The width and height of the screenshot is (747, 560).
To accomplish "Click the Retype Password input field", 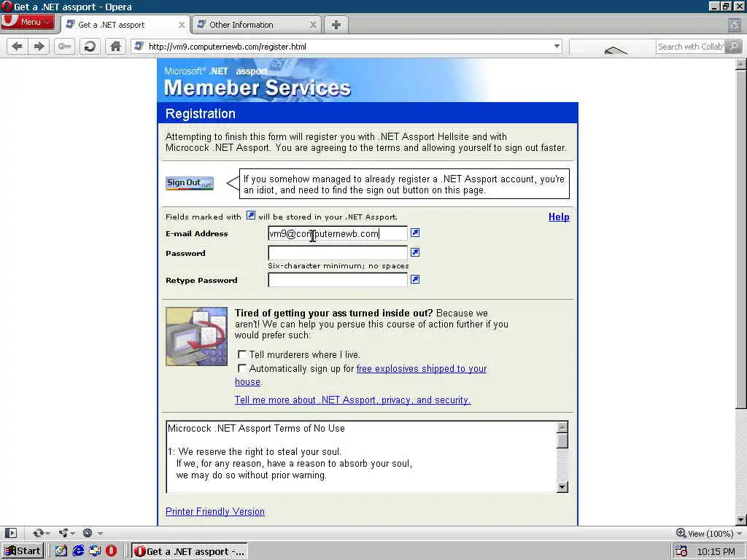I will 338,280.
